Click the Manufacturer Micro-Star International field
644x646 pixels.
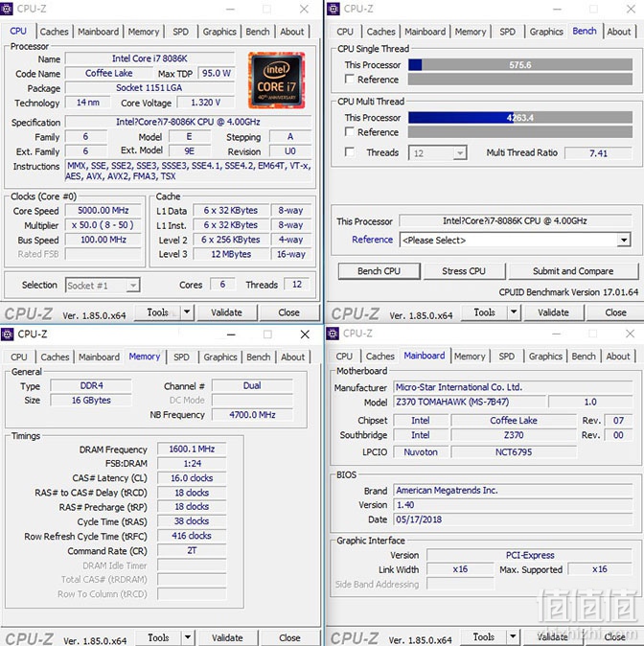[513, 387]
